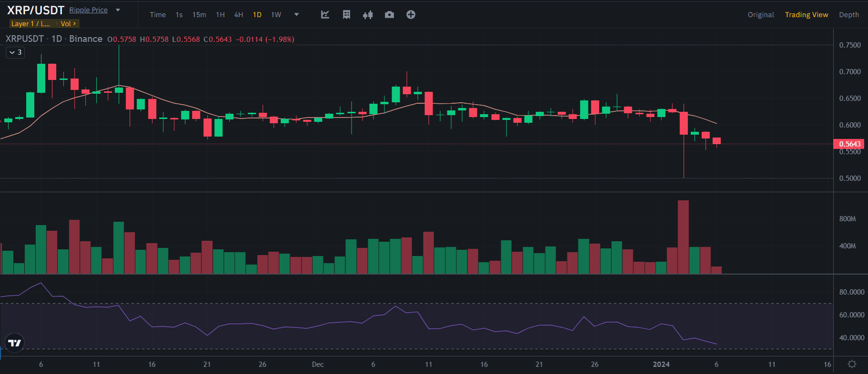Viewport: 868px width, 374px height.
Task: Select the 15m interval
Action: (199, 15)
